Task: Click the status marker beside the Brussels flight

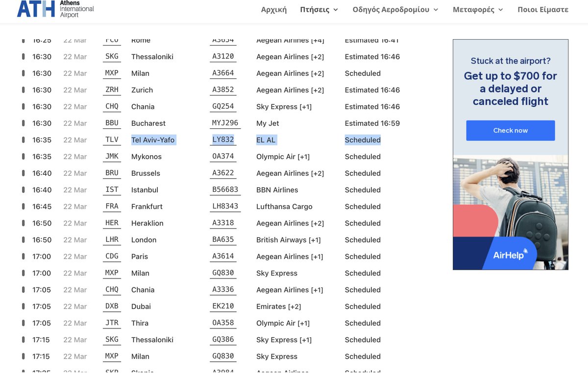Action: pos(23,173)
